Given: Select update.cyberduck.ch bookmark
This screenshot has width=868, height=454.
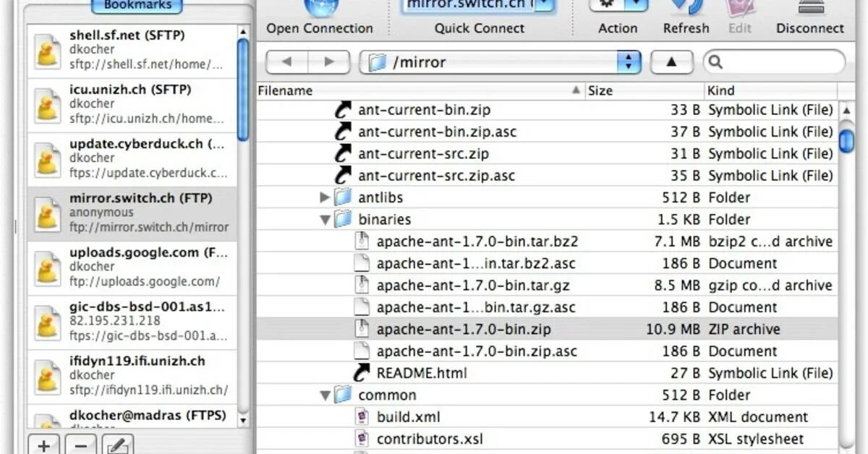Looking at the screenshot, I should coord(132,160).
